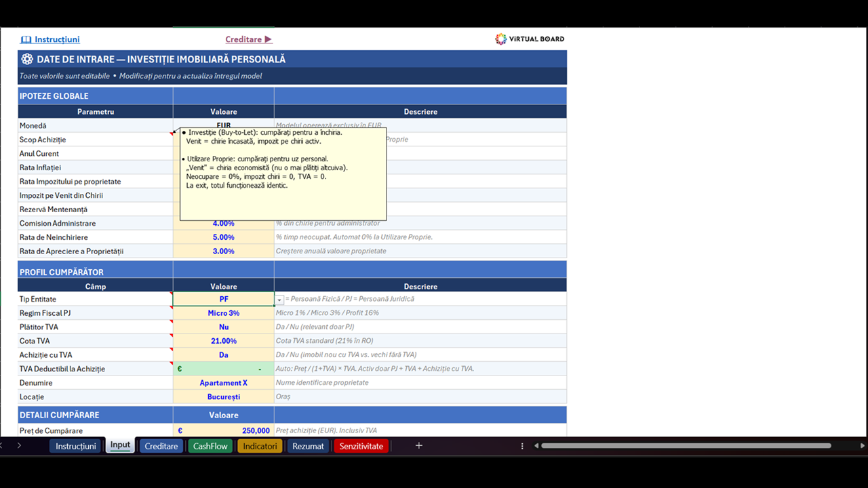Click the Câmp column header
The width and height of the screenshot is (868, 488).
96,286
